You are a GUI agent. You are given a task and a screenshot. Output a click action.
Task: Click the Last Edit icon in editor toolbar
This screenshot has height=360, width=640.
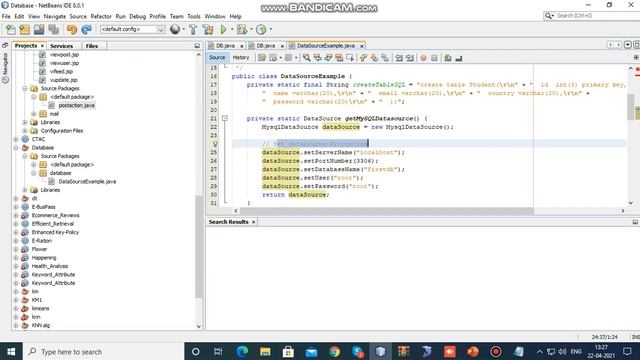(x=262, y=58)
